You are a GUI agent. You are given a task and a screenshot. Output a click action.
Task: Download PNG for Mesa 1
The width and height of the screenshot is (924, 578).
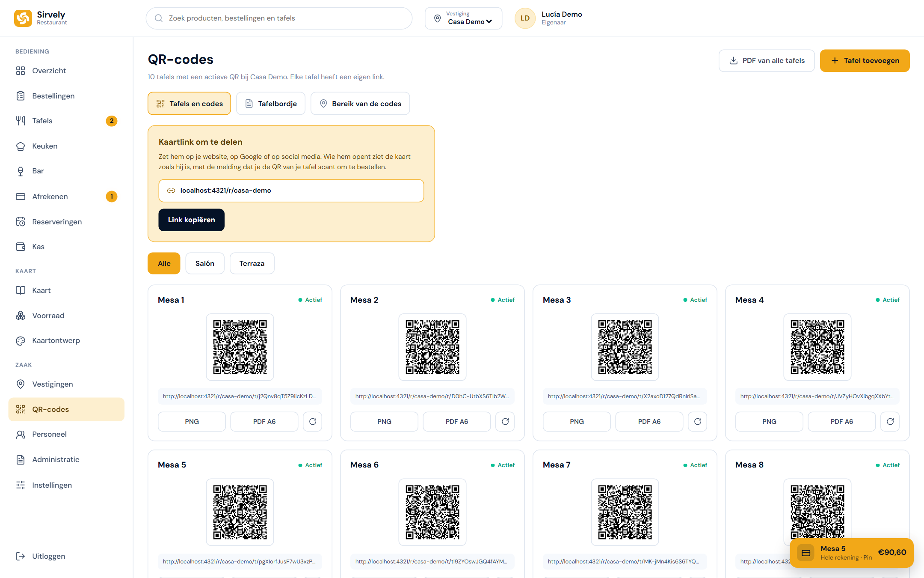click(192, 422)
